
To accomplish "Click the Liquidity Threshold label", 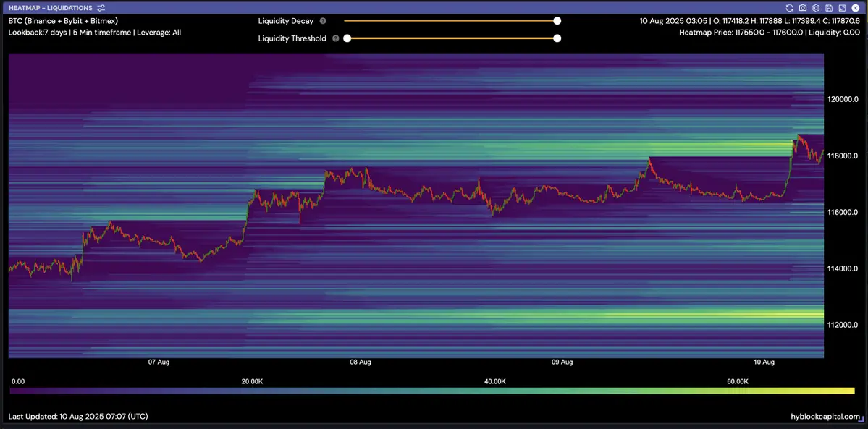I will point(292,39).
